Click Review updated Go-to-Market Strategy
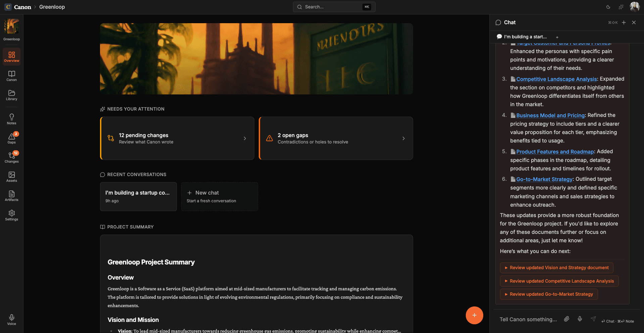 [x=549, y=294]
